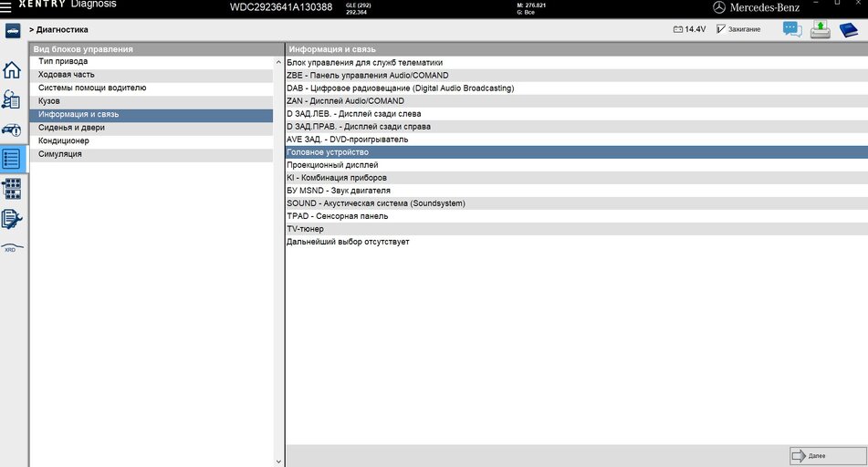This screenshot has width=868, height=467.
Task: Click the XRD sidebar icon
Action: tap(12, 247)
